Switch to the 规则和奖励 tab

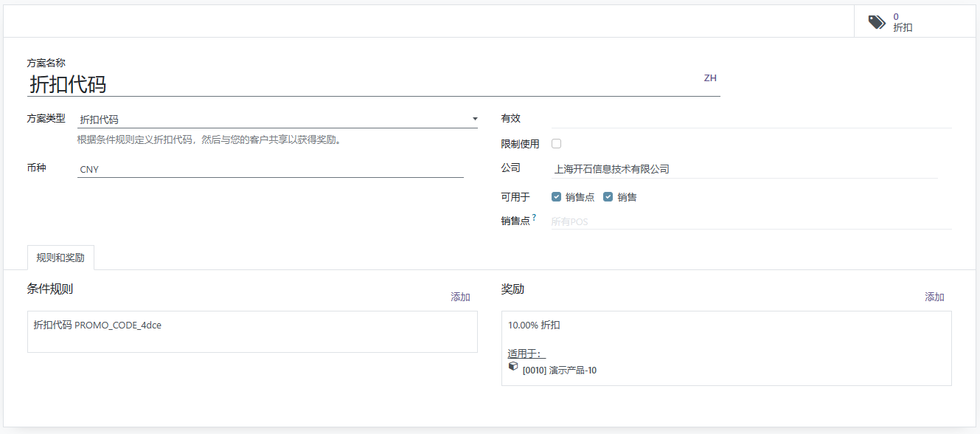pos(60,258)
